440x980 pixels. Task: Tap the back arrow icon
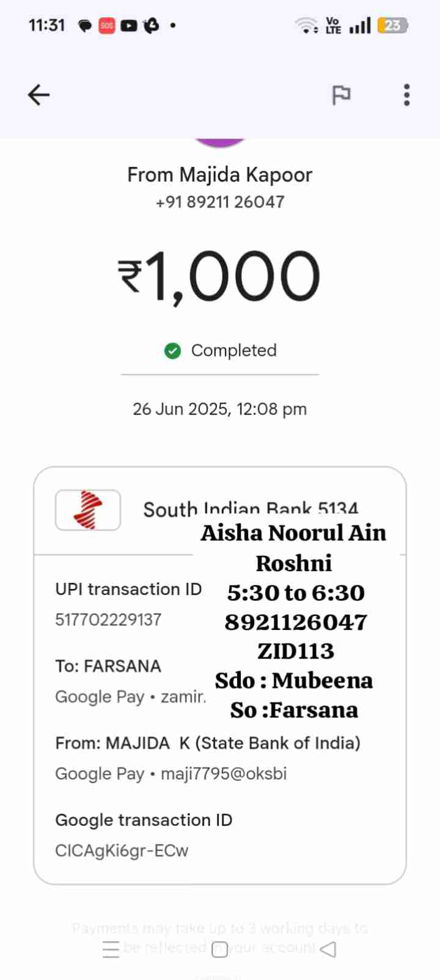point(38,95)
